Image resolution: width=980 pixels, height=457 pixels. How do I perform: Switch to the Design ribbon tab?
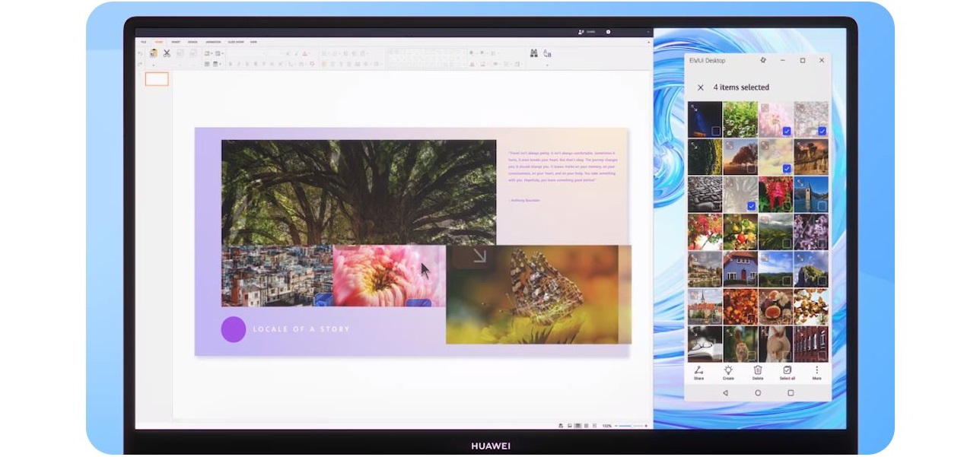pyautogui.click(x=192, y=42)
